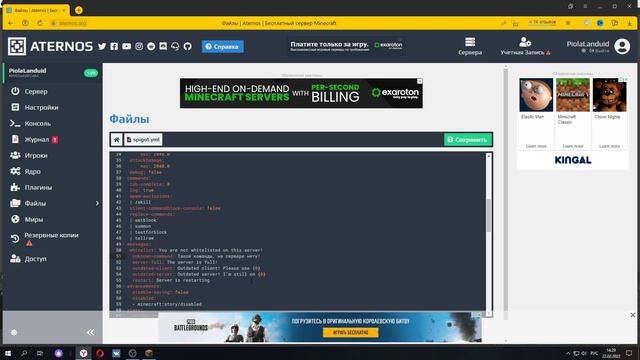
Task: Click the code editor vertical scrollbar
Action: (x=489, y=216)
